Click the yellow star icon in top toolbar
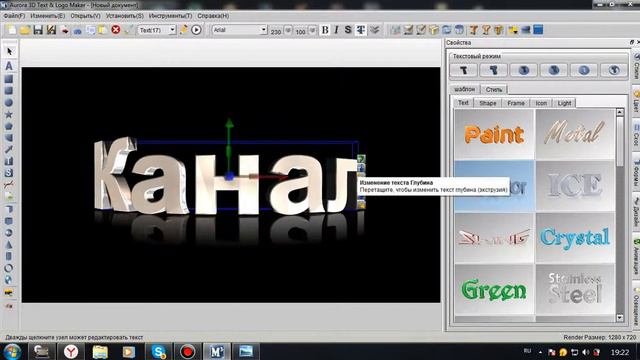Viewport: 640px width, 360px height. (x=513, y=30)
